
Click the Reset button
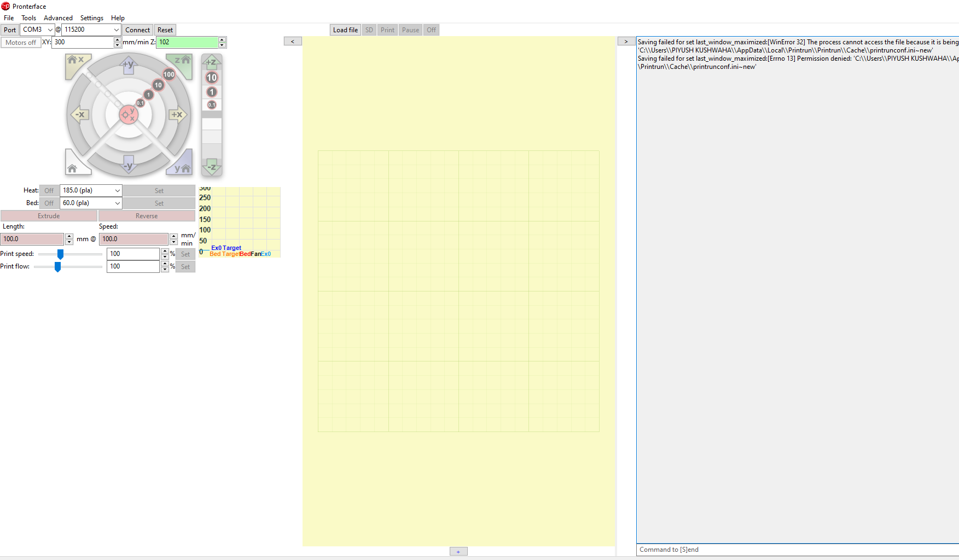[x=165, y=30]
